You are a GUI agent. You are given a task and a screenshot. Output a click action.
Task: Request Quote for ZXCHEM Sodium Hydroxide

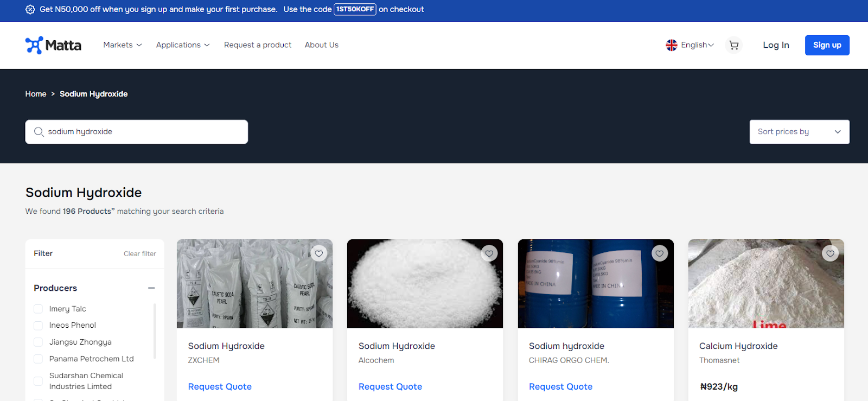point(220,386)
